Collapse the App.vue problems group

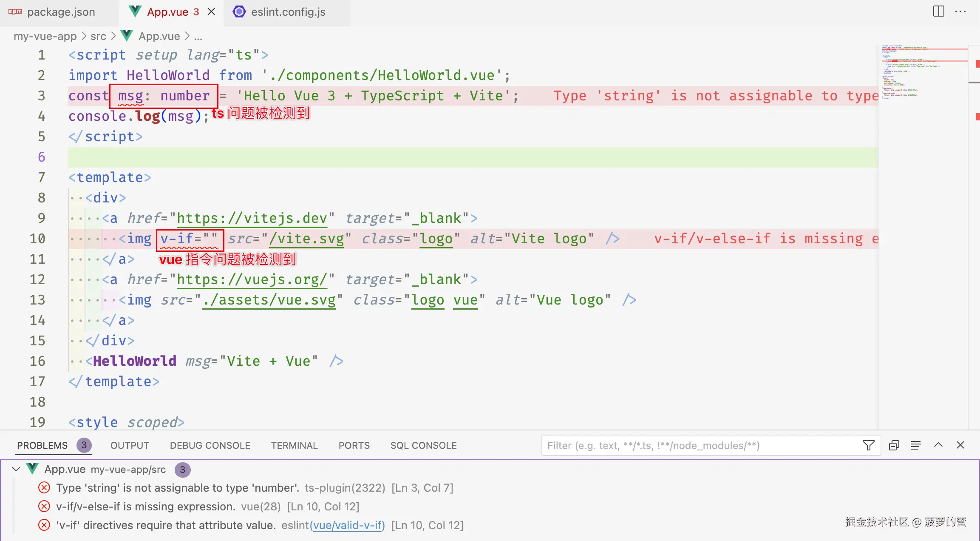pos(16,469)
